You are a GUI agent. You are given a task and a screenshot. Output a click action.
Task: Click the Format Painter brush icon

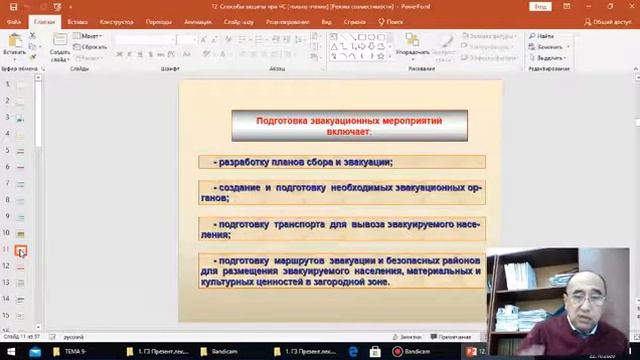pyautogui.click(x=33, y=57)
